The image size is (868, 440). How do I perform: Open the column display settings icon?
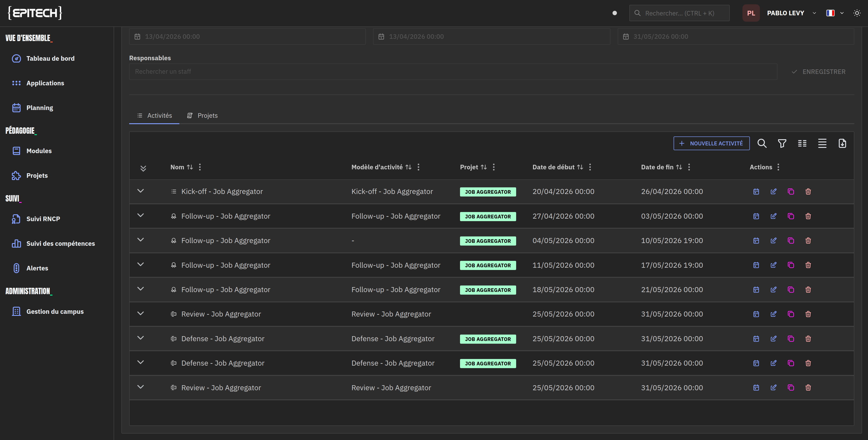click(x=802, y=144)
